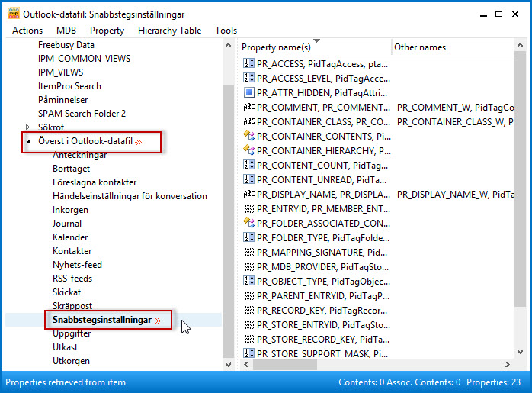
Task: Click the PR_CONTAINER_CONTENTS object type icon
Action: [248, 136]
